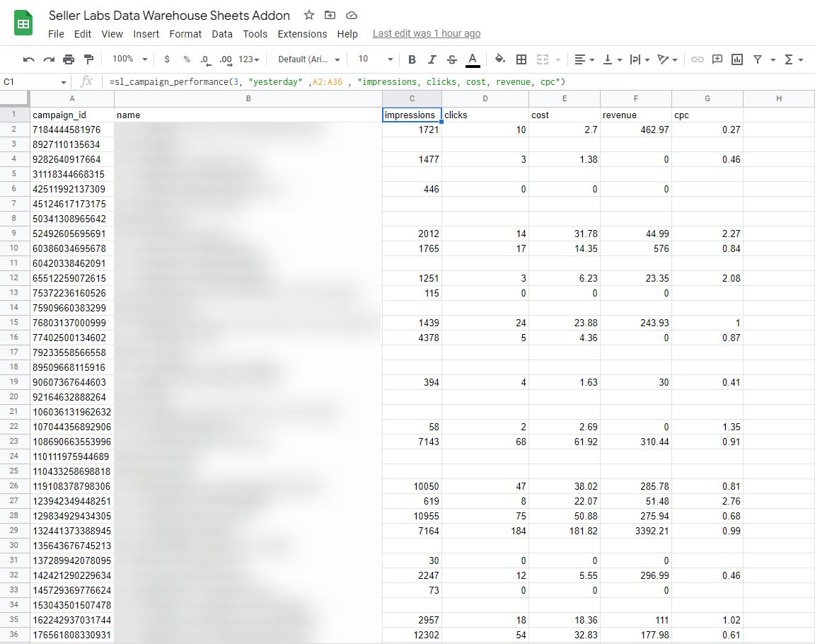Screen dimensions: 815x644
Task: Click impressions cell 12302
Action: (412, 635)
